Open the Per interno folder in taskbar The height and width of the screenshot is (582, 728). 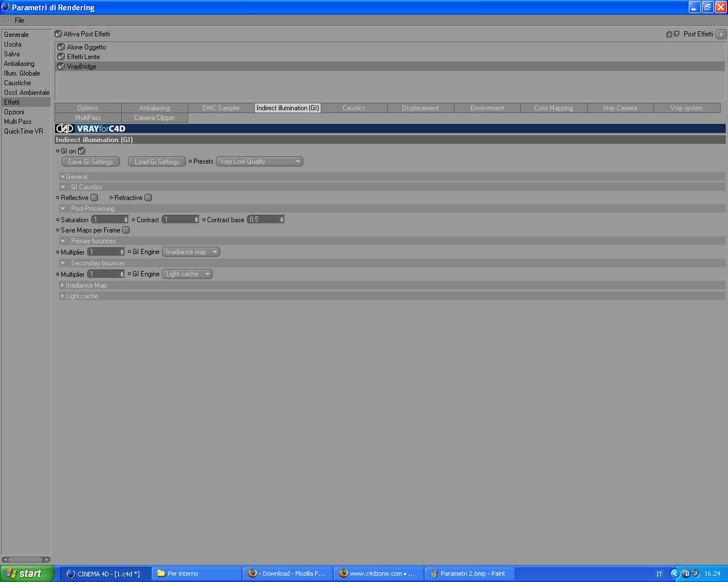(196, 573)
